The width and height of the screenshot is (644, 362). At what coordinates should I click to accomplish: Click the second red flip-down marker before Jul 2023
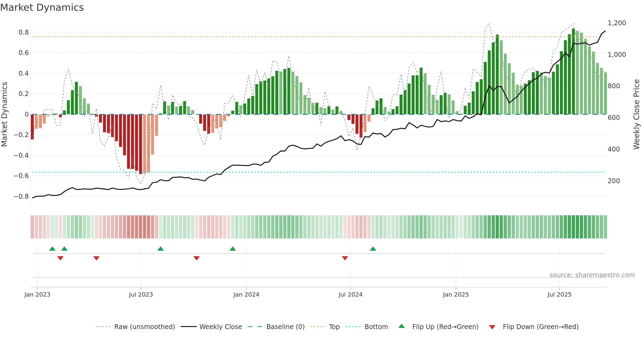(96, 258)
